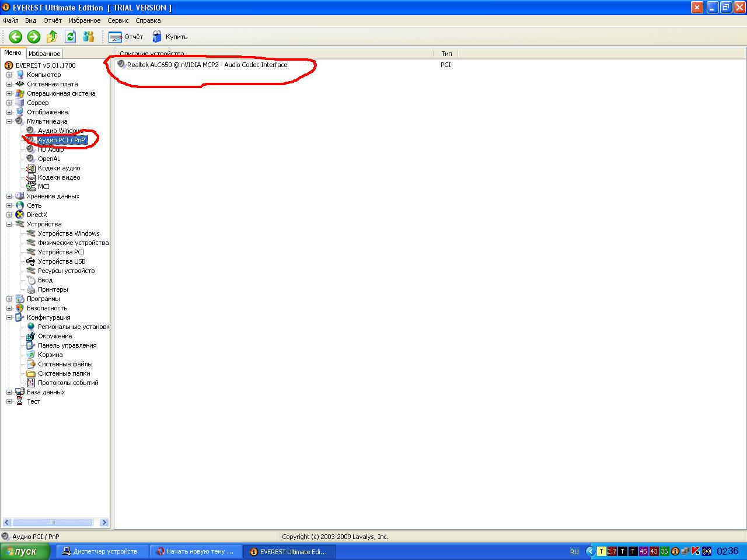Click the Ввод mouse icon
The height and width of the screenshot is (560, 747).
pyautogui.click(x=31, y=280)
